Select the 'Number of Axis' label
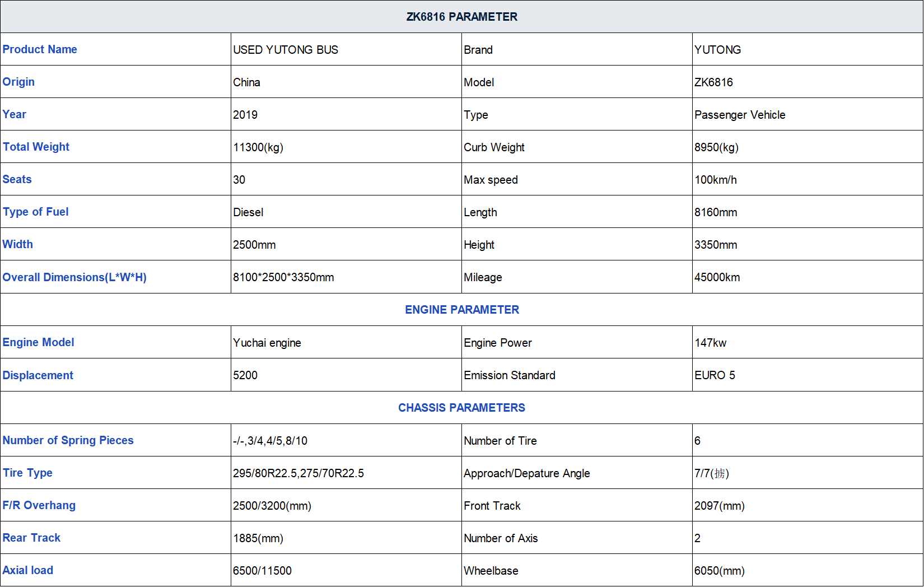The width and height of the screenshot is (924, 587). coord(501,538)
